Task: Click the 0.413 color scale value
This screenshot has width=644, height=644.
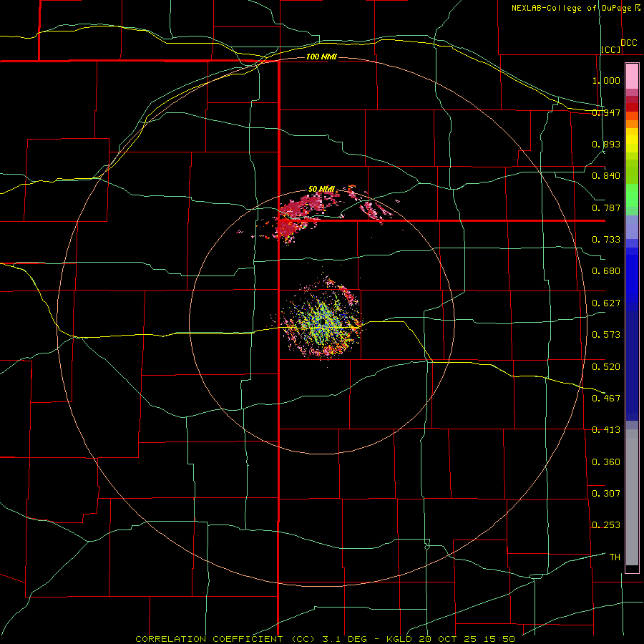Action: point(606,430)
